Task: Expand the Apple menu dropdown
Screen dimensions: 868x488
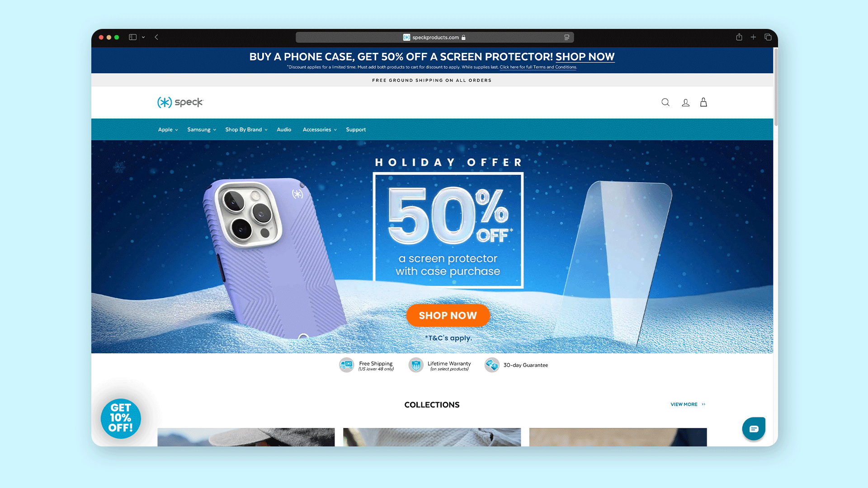Action: pyautogui.click(x=168, y=130)
